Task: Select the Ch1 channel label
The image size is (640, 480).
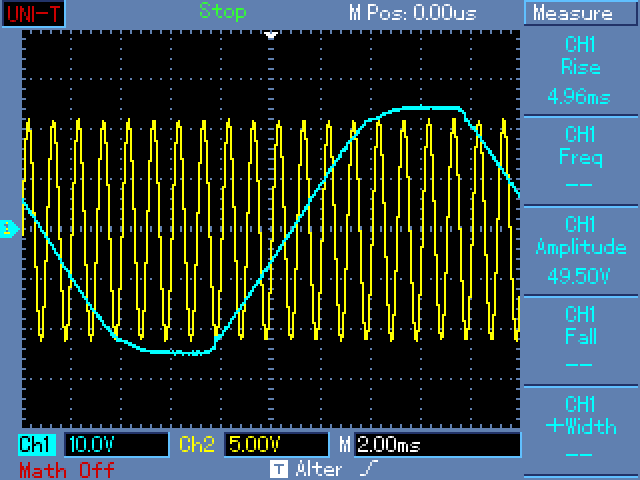Action: tap(37, 444)
